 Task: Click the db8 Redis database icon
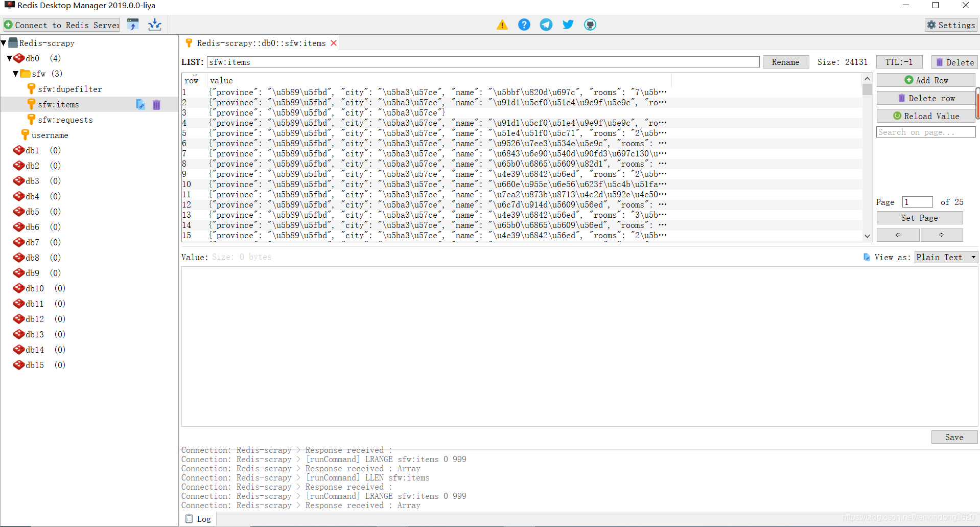tap(19, 258)
